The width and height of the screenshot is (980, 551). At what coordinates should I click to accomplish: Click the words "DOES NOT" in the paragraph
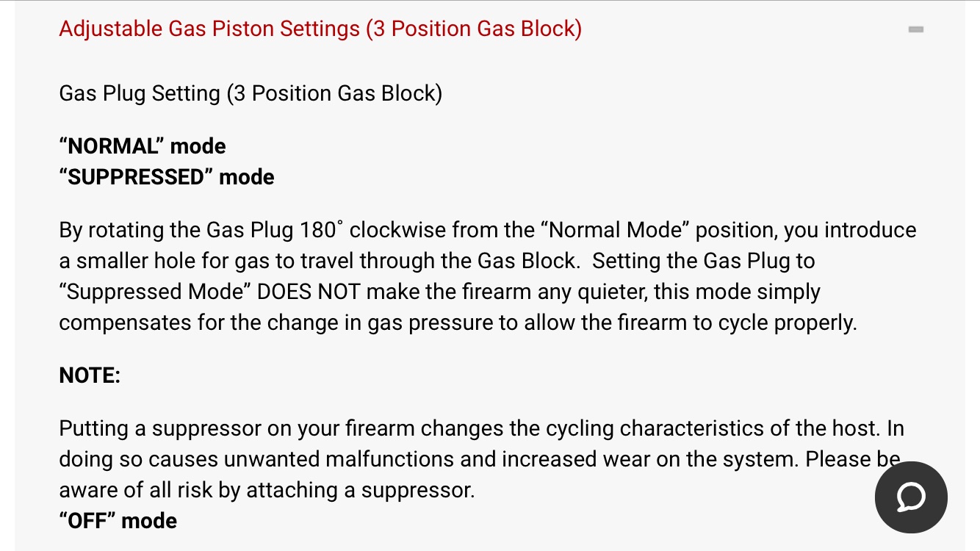coord(309,292)
